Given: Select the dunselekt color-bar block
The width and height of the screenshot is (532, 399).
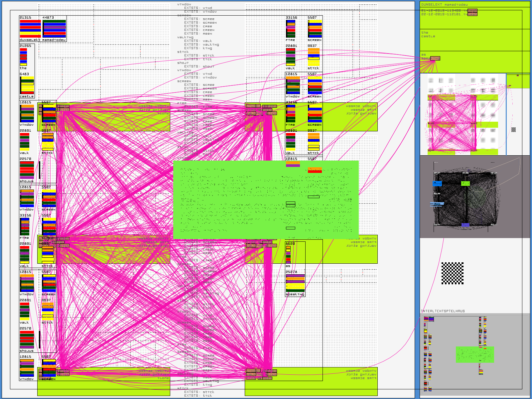Looking at the screenshot, I should tap(30, 29).
